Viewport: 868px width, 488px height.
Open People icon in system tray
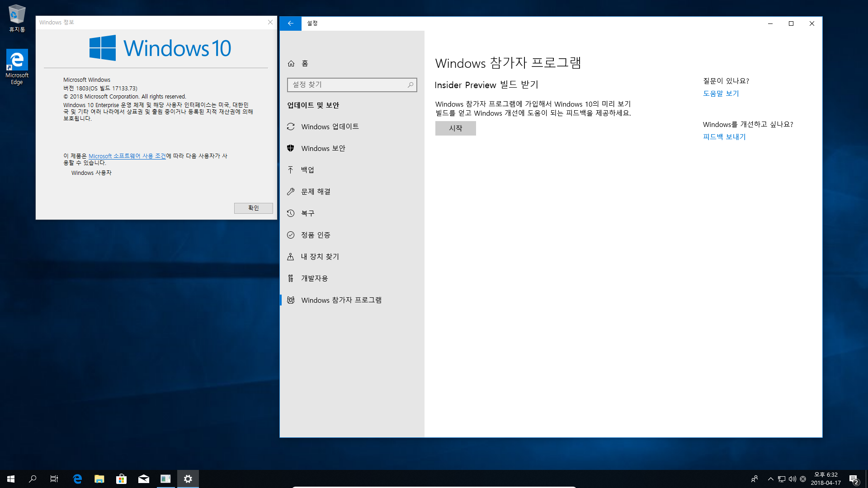(754, 479)
